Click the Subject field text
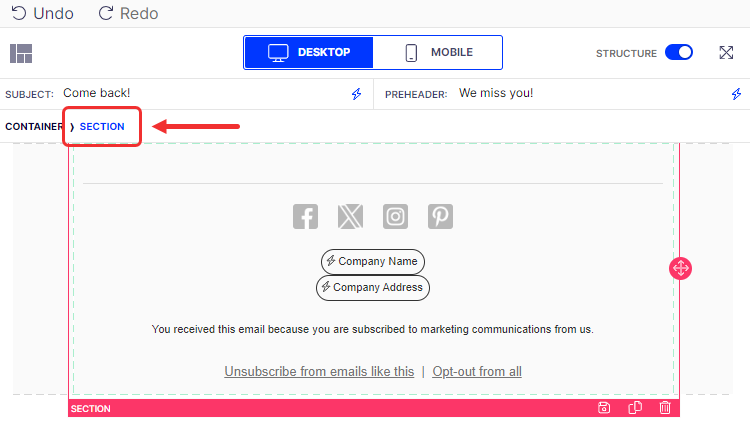 click(x=97, y=93)
